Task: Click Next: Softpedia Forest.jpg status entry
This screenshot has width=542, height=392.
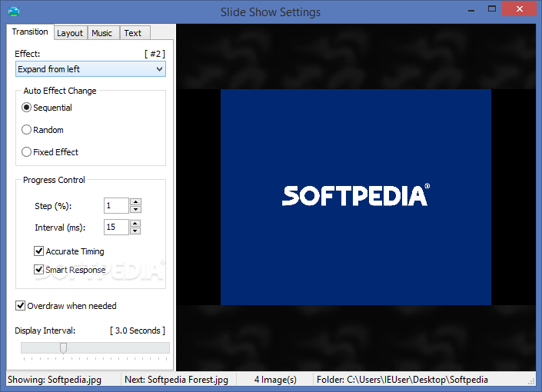Action: (176, 380)
